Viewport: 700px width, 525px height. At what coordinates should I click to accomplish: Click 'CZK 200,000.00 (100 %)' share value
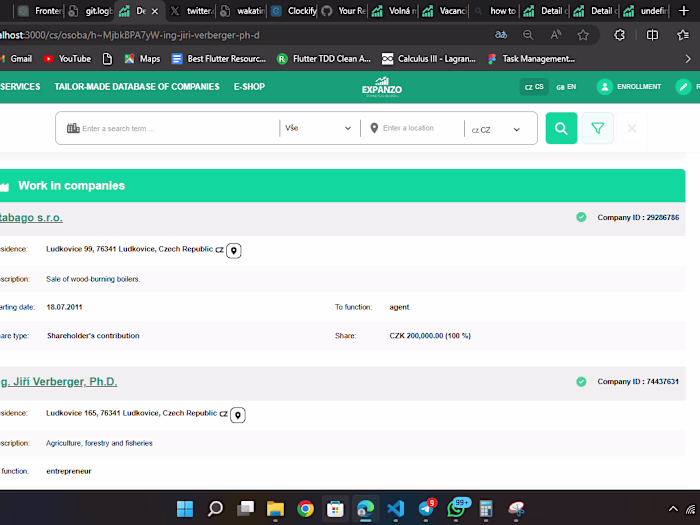pyautogui.click(x=430, y=336)
